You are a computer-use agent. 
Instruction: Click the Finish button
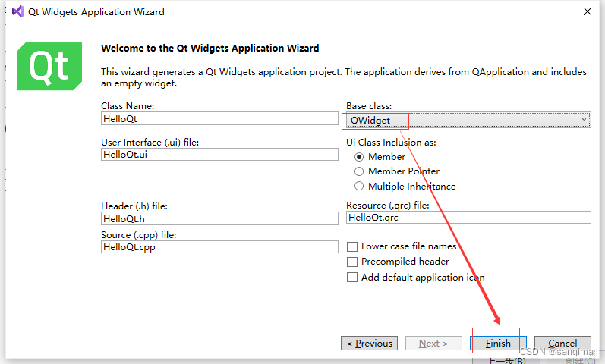(x=498, y=344)
